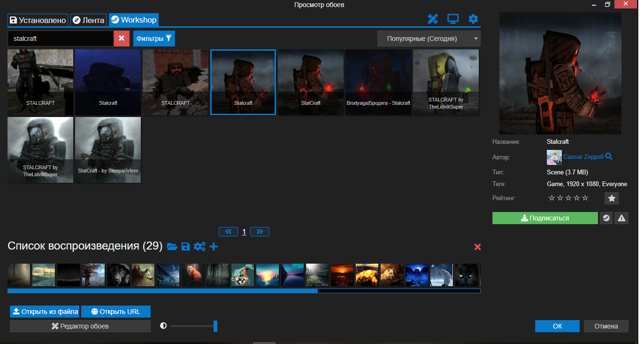Viewport: 644px width, 344px height.
Task: Open the monitor display setup icon
Action: tap(452, 19)
